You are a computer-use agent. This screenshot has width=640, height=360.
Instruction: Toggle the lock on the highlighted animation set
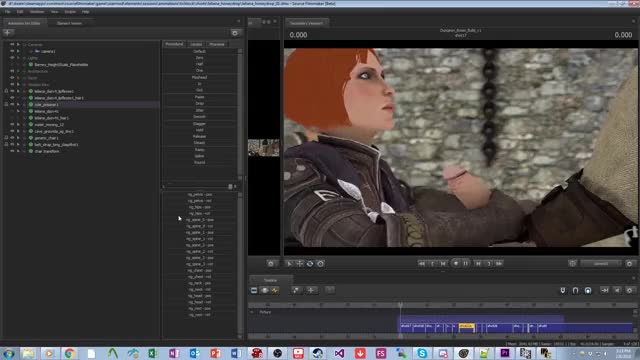click(6, 104)
